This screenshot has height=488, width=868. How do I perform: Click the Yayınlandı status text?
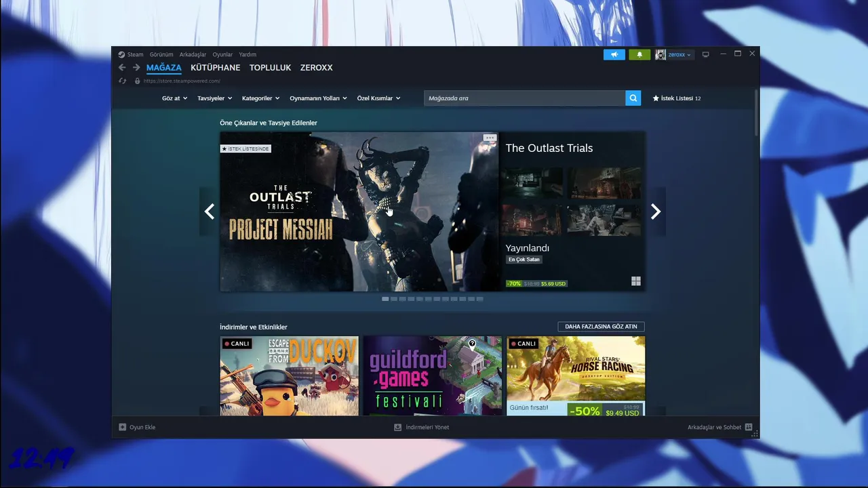pyautogui.click(x=528, y=248)
